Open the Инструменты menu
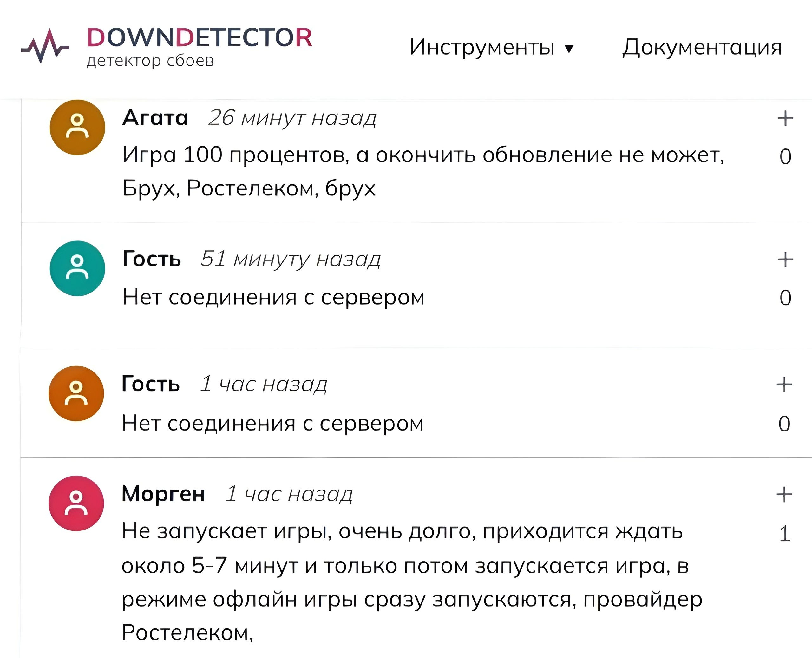The height and width of the screenshot is (658, 812). click(492, 47)
